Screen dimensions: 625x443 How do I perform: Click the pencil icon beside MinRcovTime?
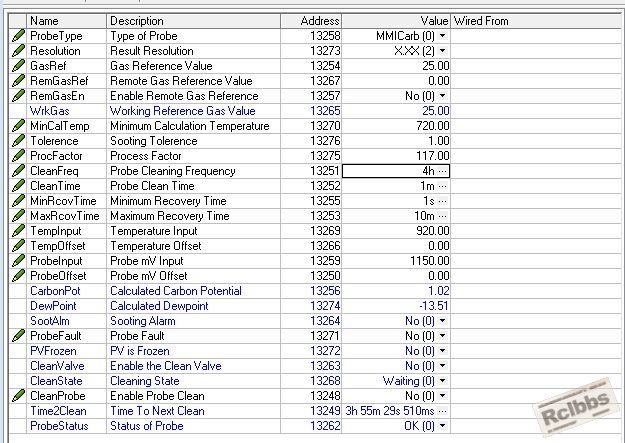[x=18, y=201]
